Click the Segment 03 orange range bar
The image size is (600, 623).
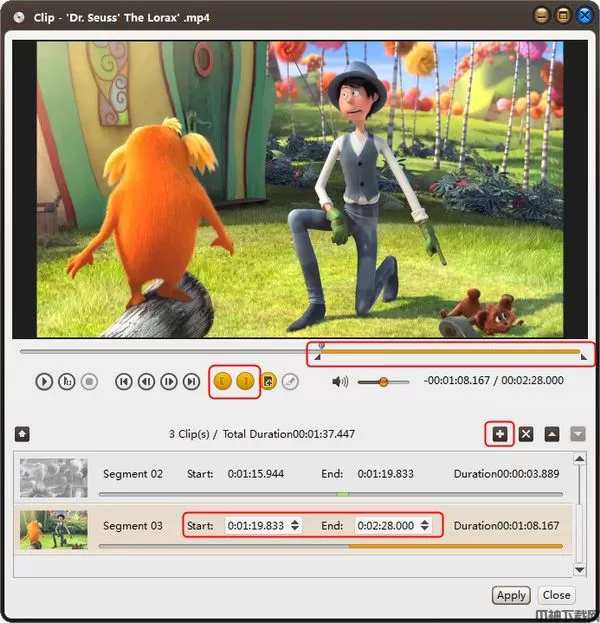tap(456, 546)
